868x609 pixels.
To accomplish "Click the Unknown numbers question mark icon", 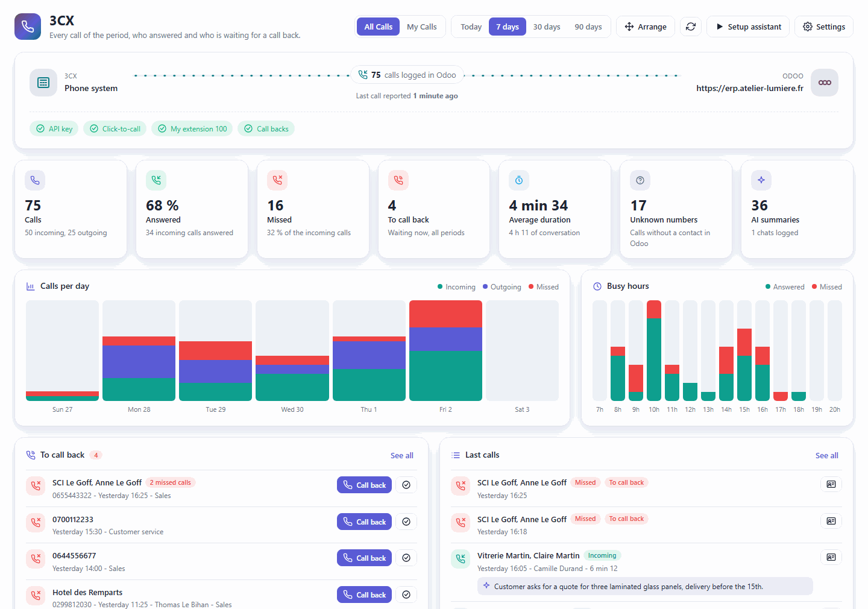I will click(x=640, y=180).
